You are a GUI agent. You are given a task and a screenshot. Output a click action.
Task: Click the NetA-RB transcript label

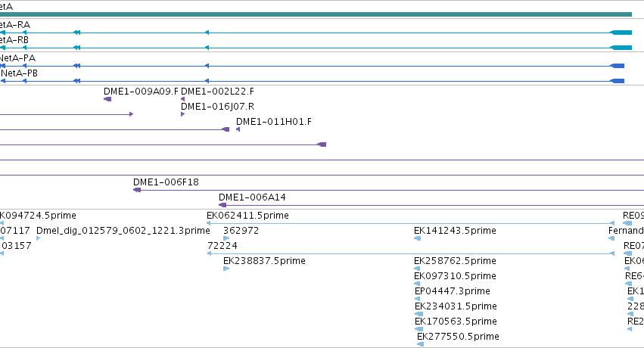[14, 40]
